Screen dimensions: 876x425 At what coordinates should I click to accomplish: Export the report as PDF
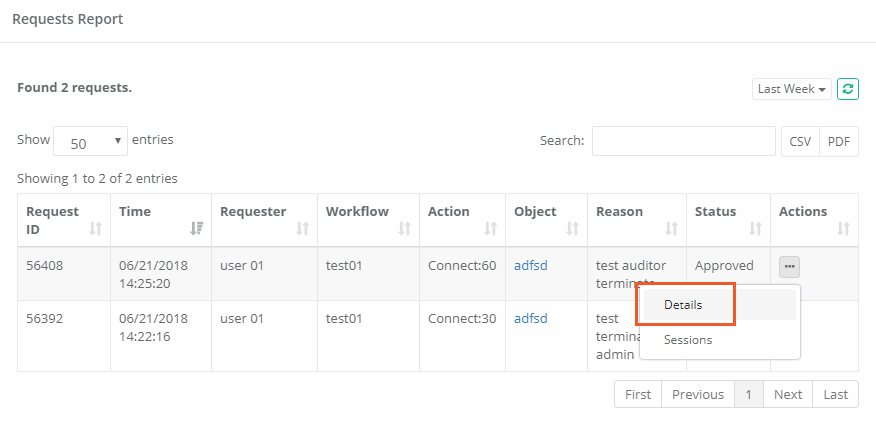coord(839,142)
